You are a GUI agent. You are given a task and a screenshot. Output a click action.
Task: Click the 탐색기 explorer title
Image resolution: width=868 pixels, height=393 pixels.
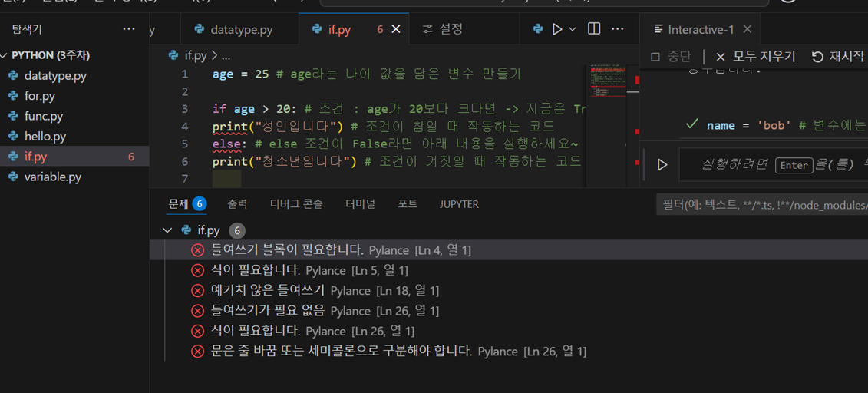27,29
